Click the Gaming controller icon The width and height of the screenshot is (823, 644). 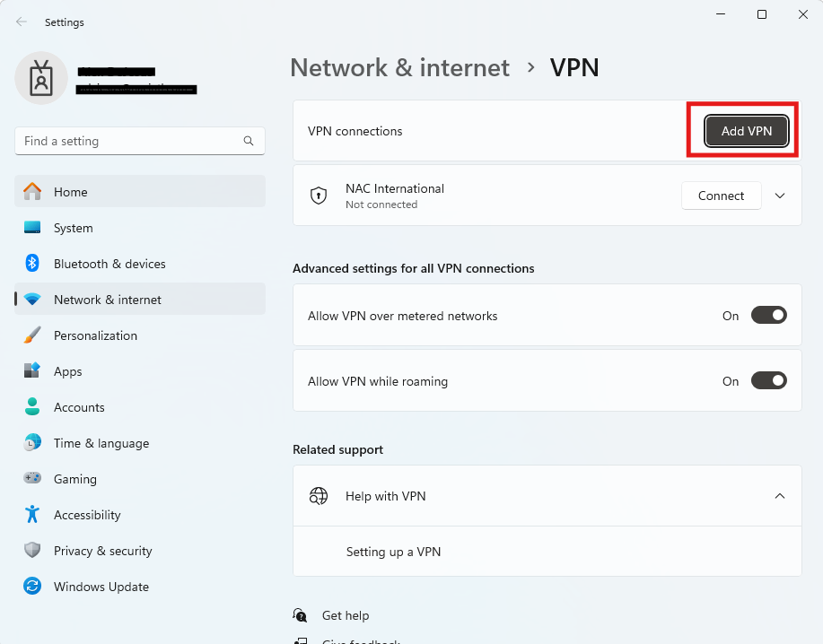pos(33,478)
